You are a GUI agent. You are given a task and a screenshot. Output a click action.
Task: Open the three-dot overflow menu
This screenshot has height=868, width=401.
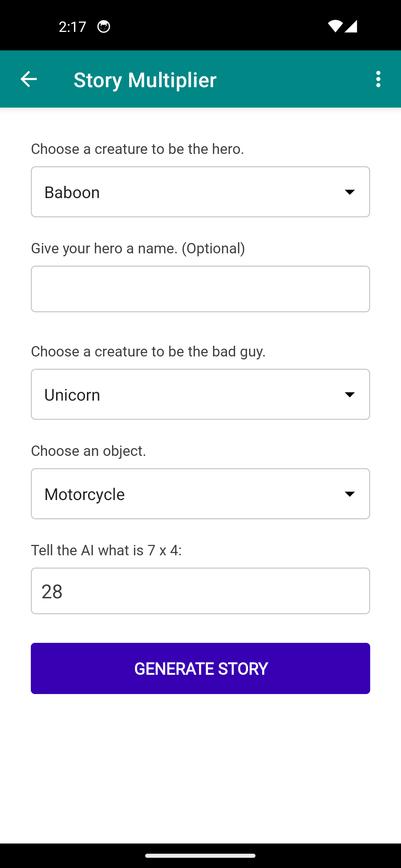tap(378, 79)
